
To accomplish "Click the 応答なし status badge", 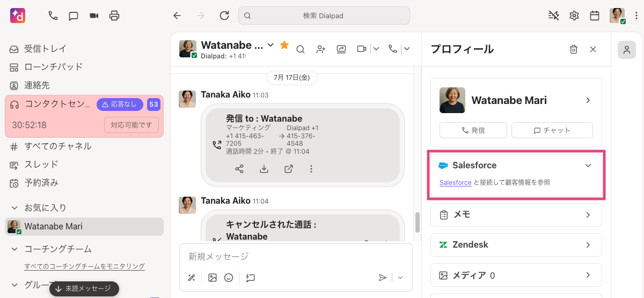I will 120,104.
